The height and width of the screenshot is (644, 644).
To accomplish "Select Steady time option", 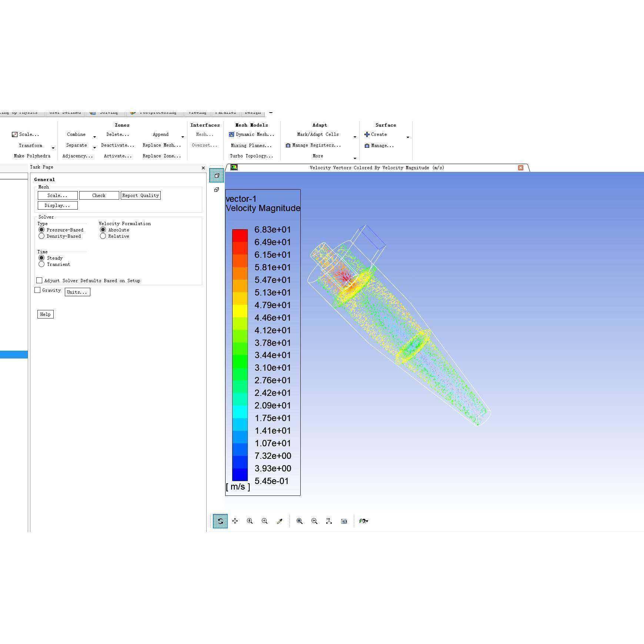I will 41,258.
